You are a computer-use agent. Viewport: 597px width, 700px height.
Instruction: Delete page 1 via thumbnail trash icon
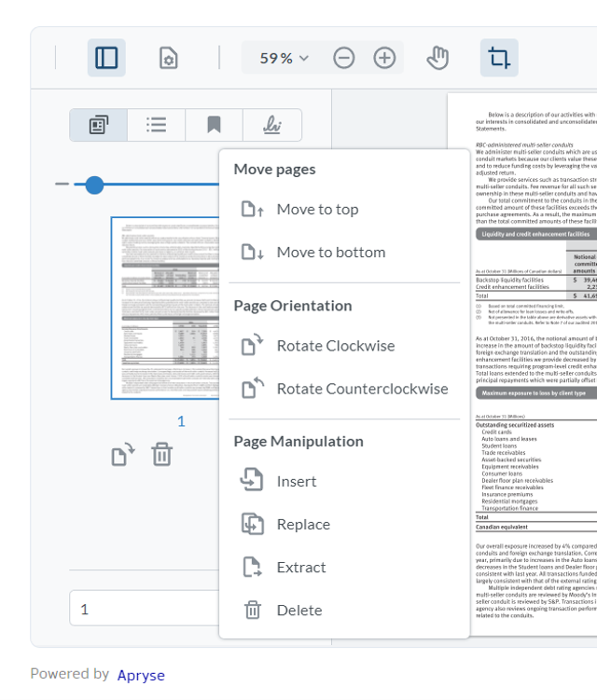click(161, 454)
